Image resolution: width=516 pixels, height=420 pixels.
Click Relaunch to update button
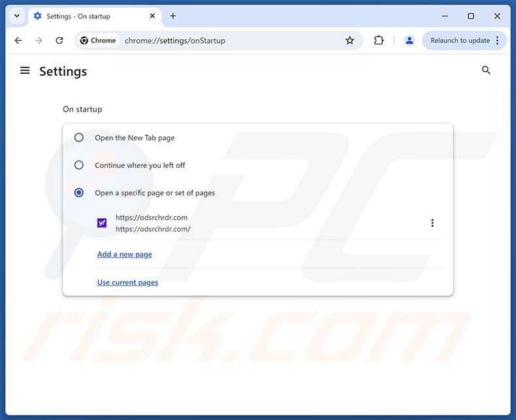(x=460, y=40)
